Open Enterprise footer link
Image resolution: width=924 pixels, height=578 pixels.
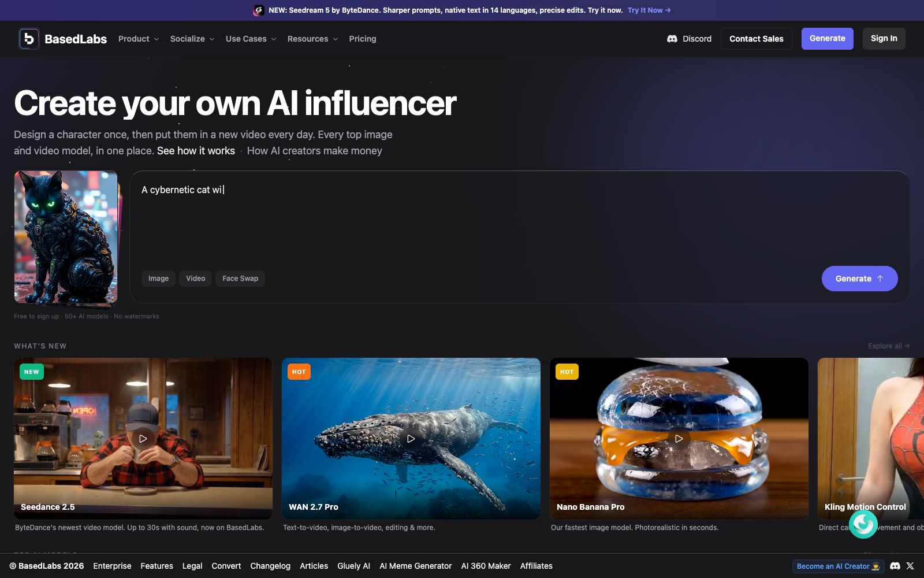coord(112,566)
